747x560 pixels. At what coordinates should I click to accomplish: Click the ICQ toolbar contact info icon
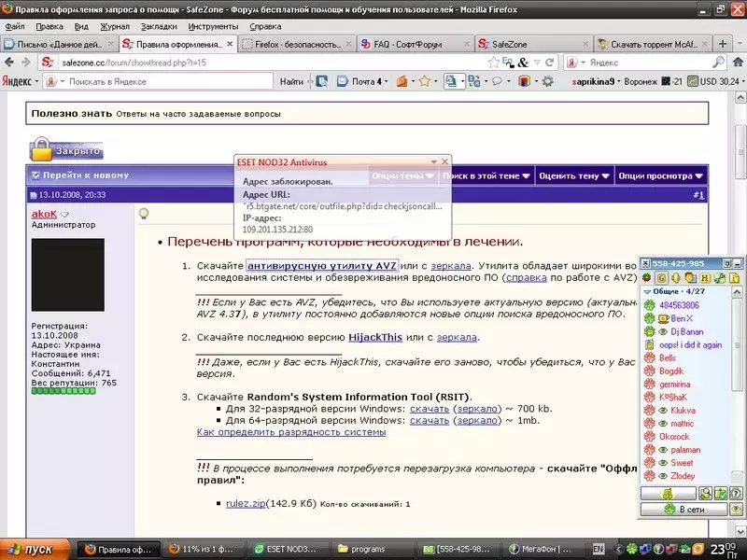[x=690, y=278]
